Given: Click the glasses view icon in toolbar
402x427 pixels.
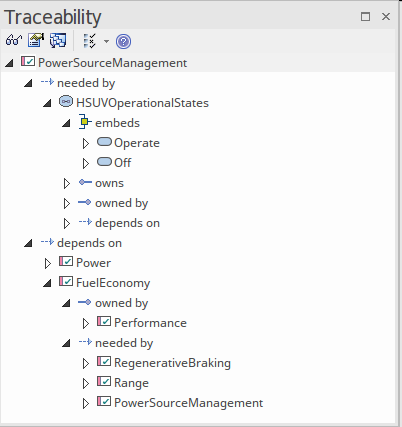Looking at the screenshot, I should coord(14,41).
